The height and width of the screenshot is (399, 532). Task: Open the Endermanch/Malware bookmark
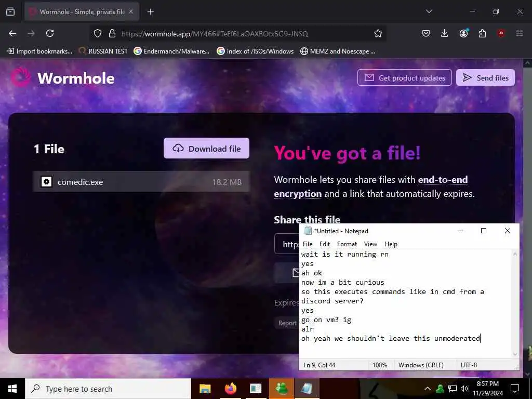click(171, 51)
